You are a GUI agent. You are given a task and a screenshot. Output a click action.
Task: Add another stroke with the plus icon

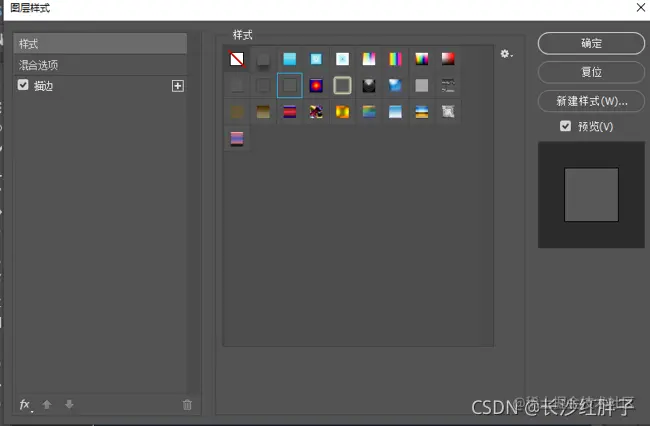point(178,86)
